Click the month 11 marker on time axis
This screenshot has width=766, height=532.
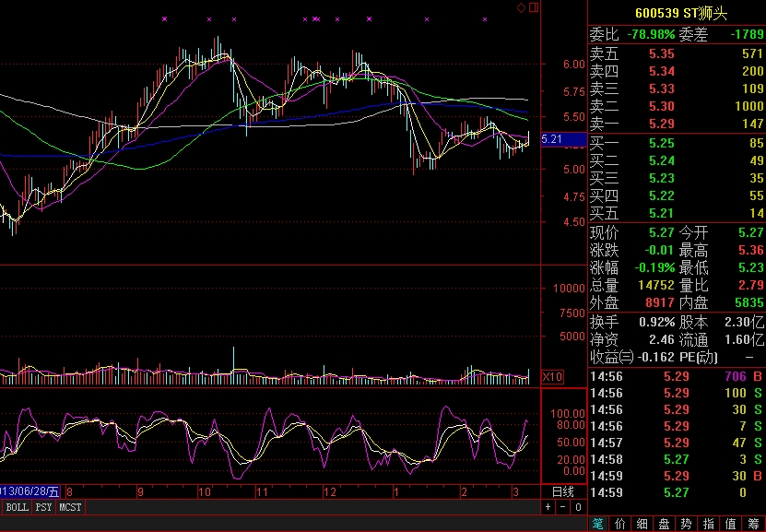point(263,492)
